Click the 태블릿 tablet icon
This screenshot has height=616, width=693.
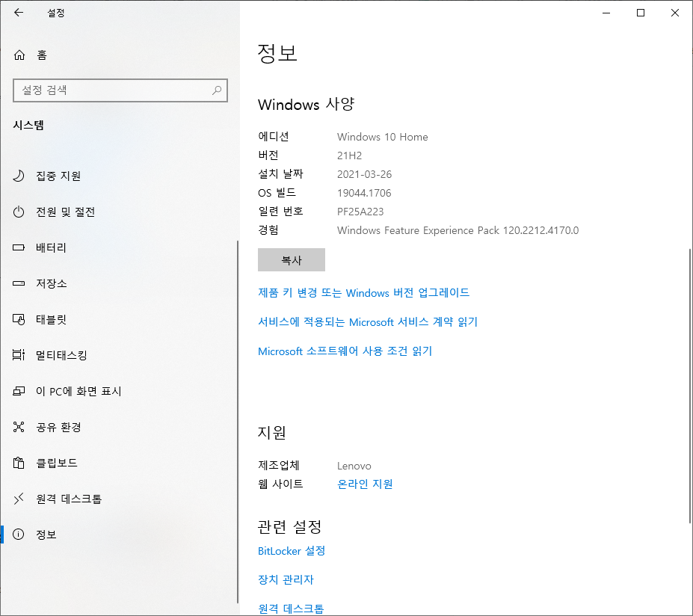coord(19,319)
